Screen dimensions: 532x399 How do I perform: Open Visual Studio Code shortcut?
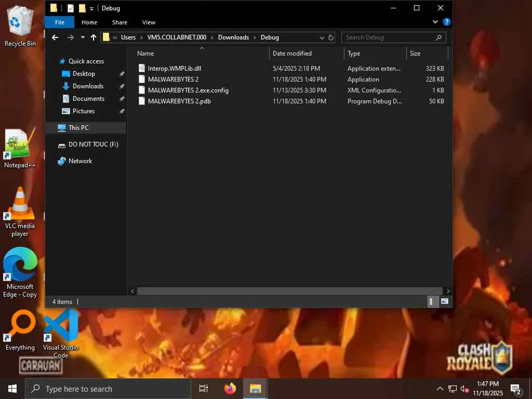coord(61,334)
